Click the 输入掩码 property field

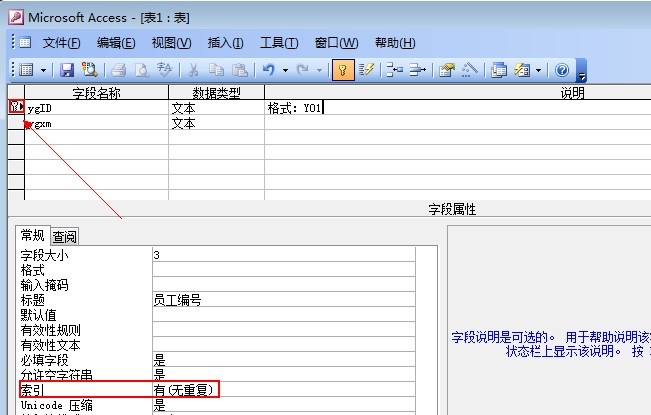pos(284,285)
